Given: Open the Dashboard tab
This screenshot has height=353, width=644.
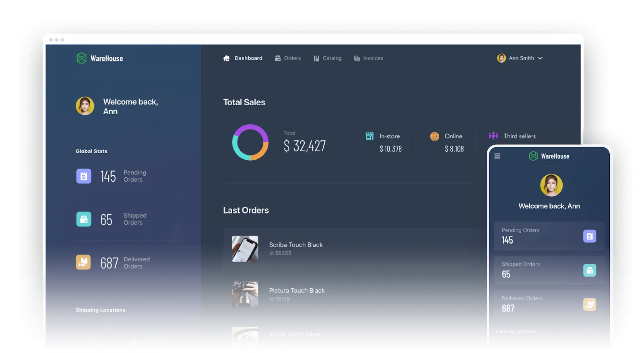Looking at the screenshot, I should coord(243,58).
